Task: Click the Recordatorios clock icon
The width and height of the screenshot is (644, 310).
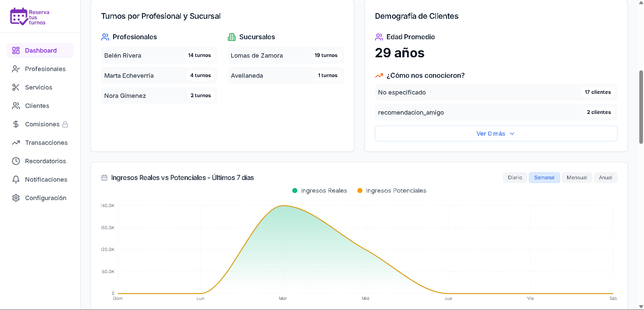Action: [16, 161]
